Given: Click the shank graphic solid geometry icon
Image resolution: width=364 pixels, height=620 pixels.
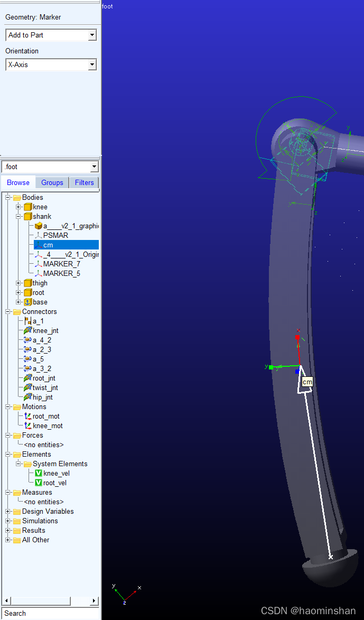Looking at the screenshot, I should click(x=38, y=226).
